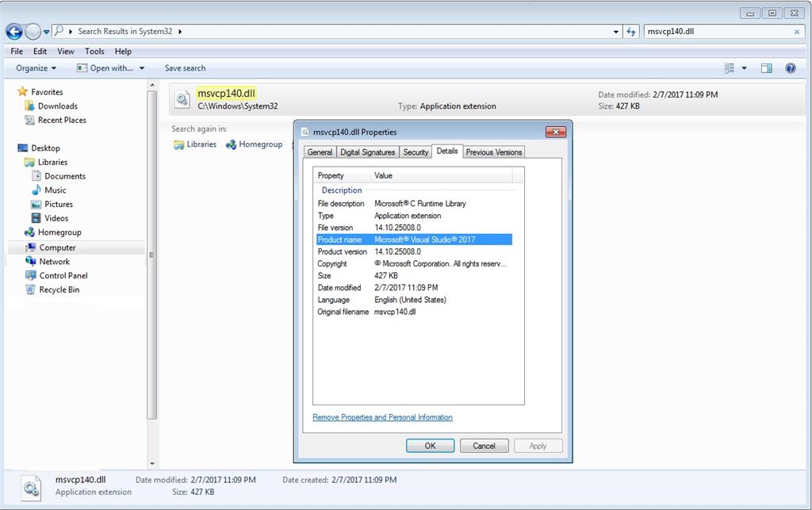The width and height of the screenshot is (812, 510).
Task: Click in the msvcp140.dll search field
Action: [x=717, y=32]
